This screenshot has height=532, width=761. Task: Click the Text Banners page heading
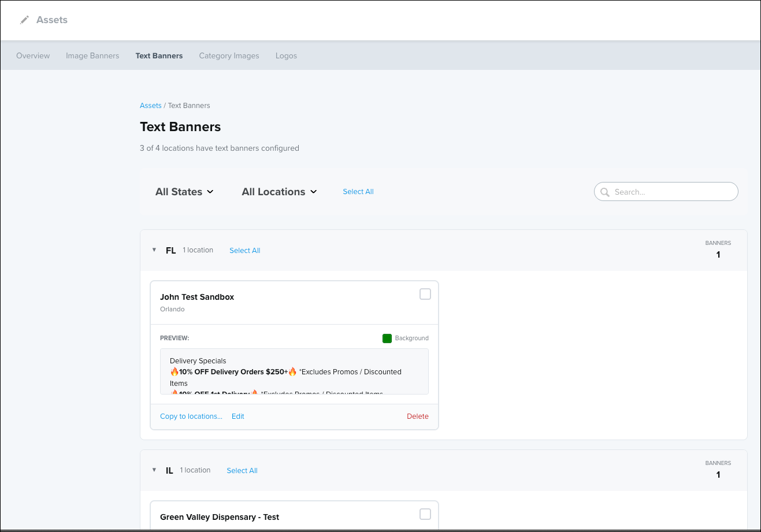point(180,127)
